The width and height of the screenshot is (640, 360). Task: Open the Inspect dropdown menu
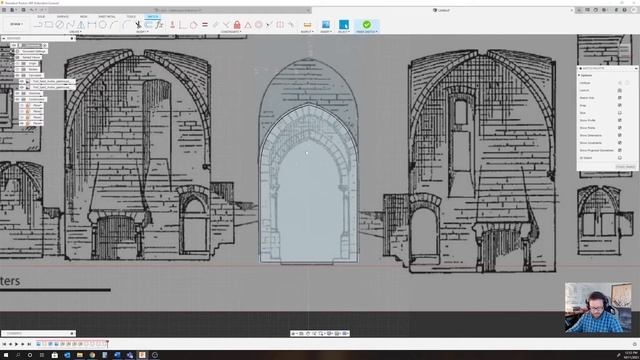point(306,32)
